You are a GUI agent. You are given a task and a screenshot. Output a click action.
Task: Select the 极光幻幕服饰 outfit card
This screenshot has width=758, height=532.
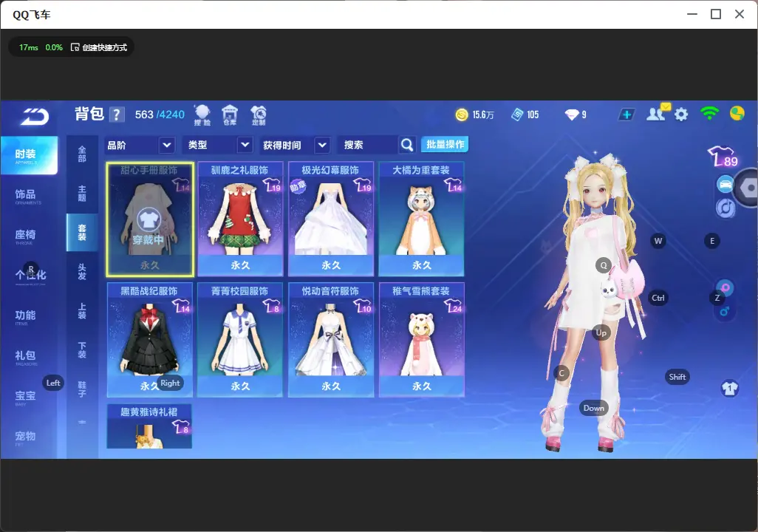coord(331,219)
